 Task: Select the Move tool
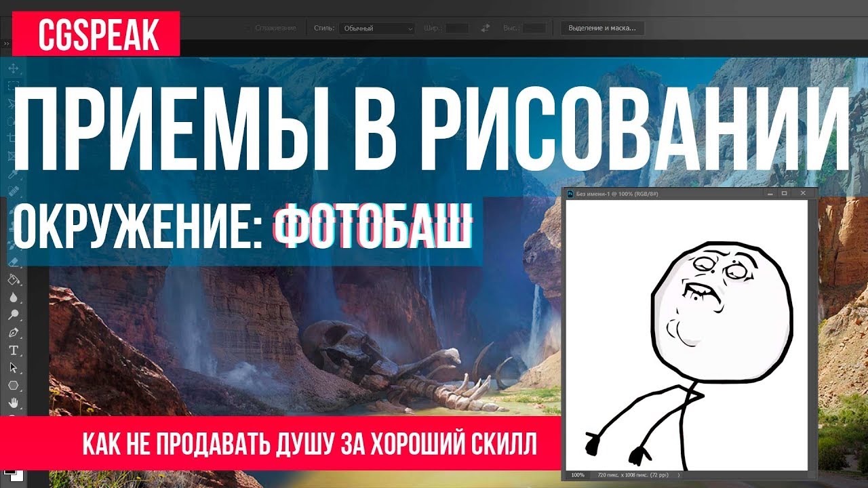(x=13, y=68)
